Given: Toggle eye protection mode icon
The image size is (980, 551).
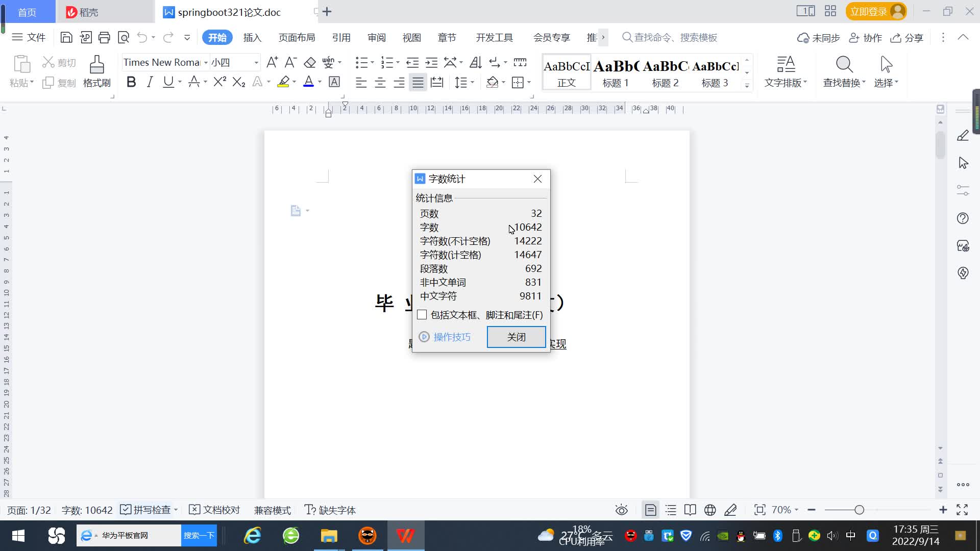Looking at the screenshot, I should point(622,510).
